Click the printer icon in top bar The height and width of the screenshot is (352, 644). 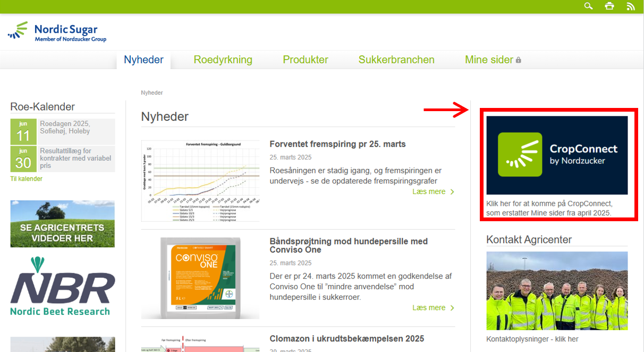tap(609, 6)
